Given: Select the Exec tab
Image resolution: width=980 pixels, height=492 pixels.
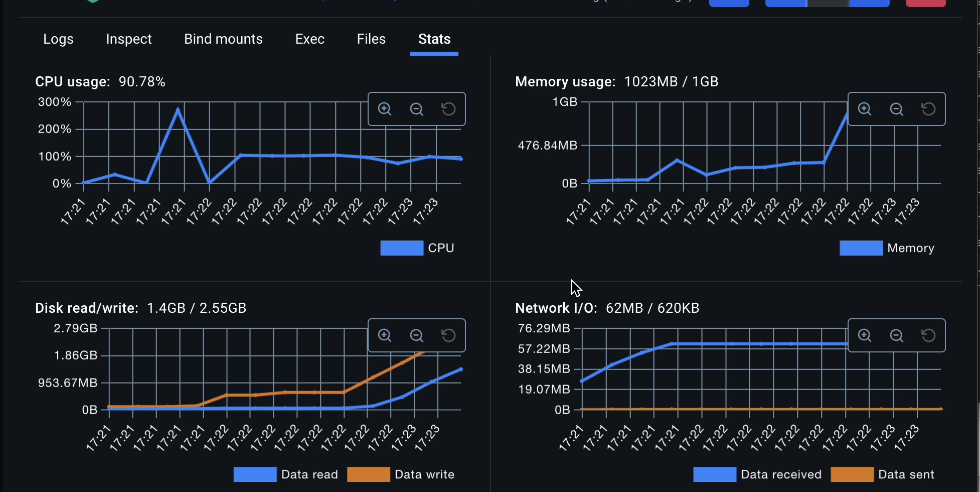Looking at the screenshot, I should [309, 39].
